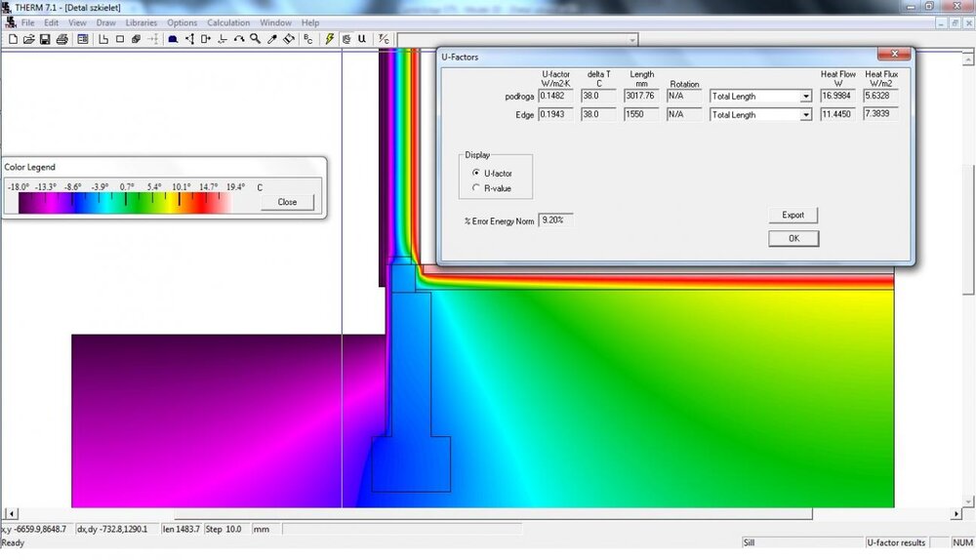Open the Calculation menu
The height and width of the screenshot is (560, 976).
[228, 22]
